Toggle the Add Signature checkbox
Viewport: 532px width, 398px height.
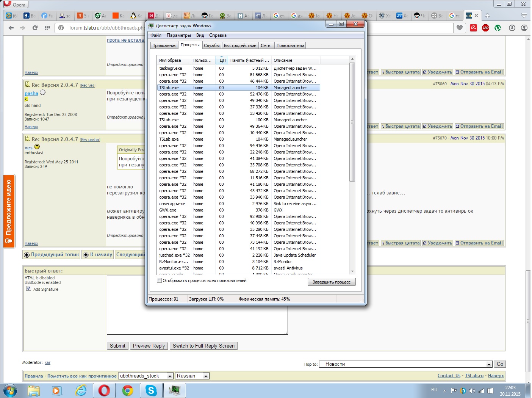coord(28,288)
